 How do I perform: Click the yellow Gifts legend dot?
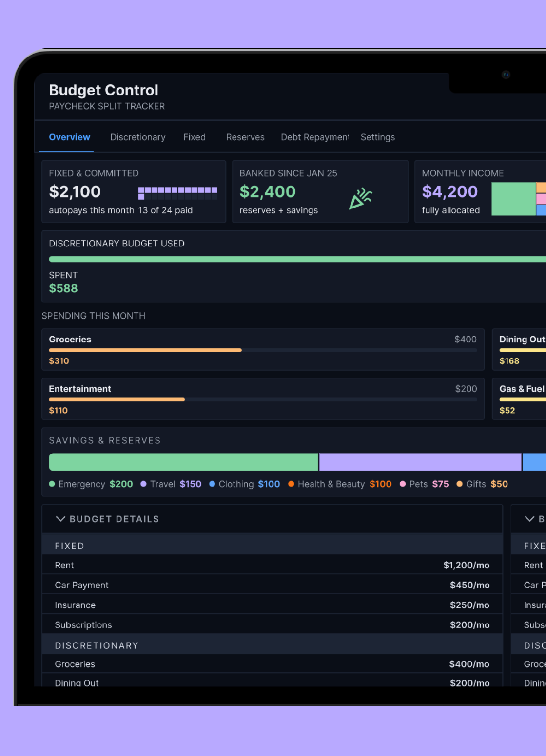coord(459,484)
